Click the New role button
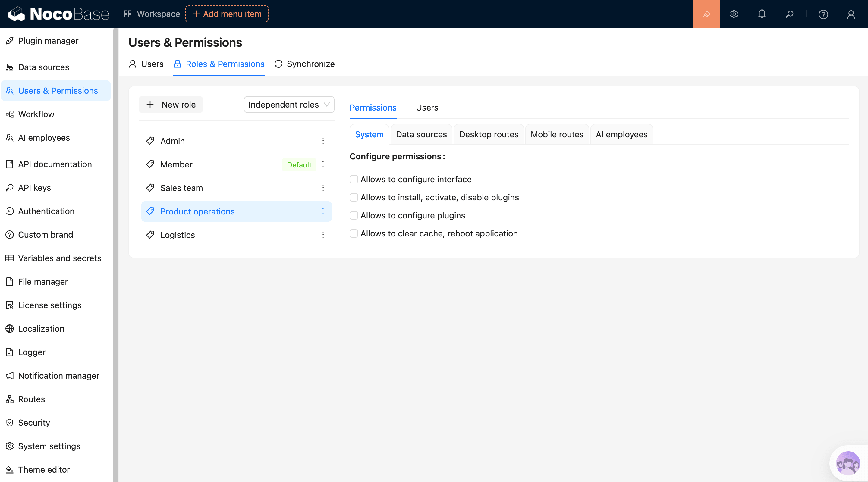Image resolution: width=868 pixels, height=482 pixels. pyautogui.click(x=171, y=105)
